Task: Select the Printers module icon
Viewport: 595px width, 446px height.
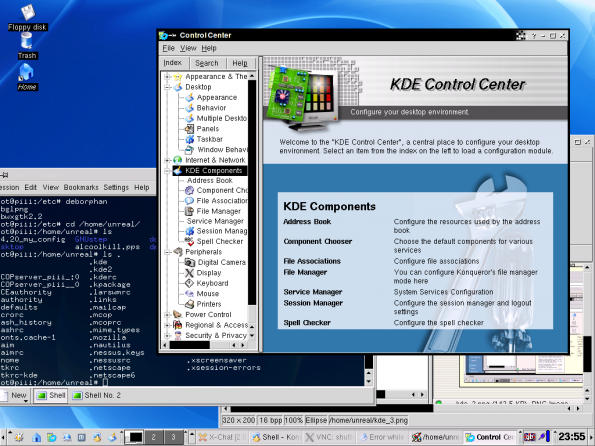Action: click(189, 304)
